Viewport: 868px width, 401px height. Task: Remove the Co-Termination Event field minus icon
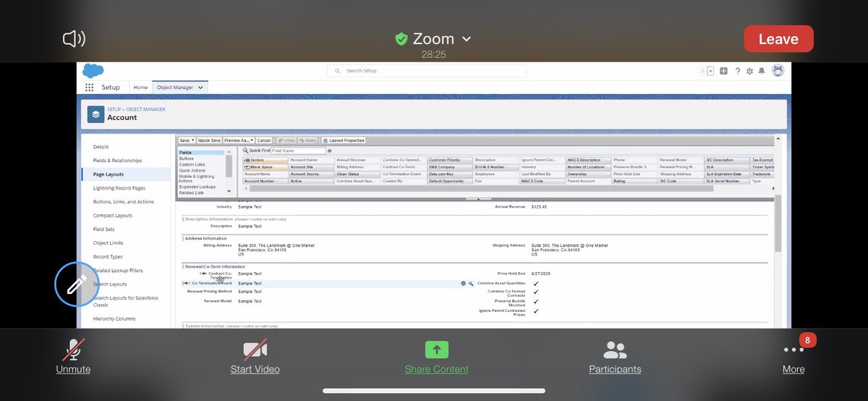click(464, 283)
